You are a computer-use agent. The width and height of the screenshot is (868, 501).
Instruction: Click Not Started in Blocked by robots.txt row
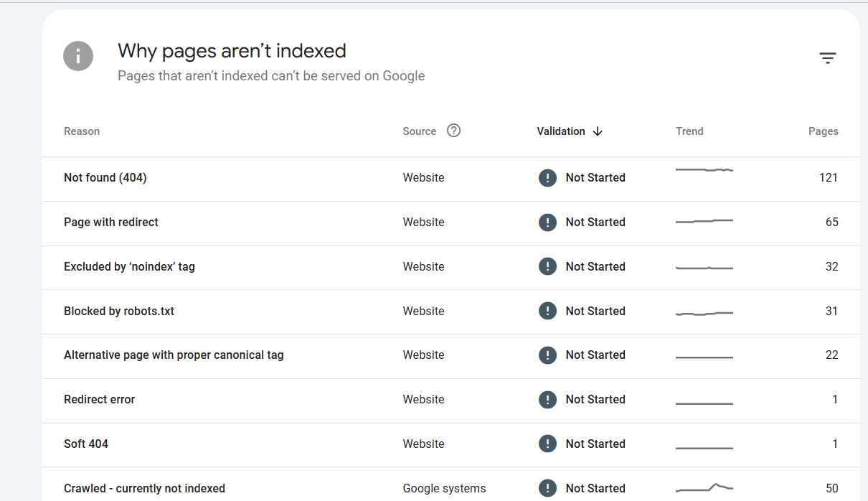point(595,311)
